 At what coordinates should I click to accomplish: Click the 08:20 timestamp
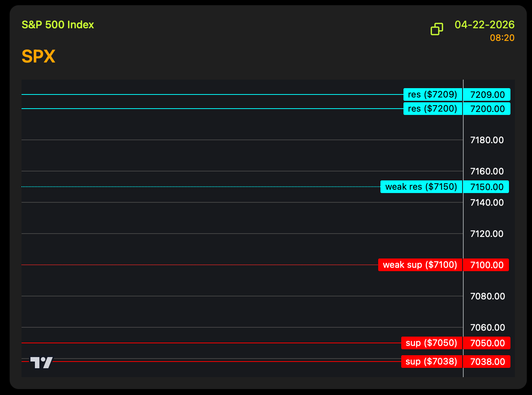(502, 38)
